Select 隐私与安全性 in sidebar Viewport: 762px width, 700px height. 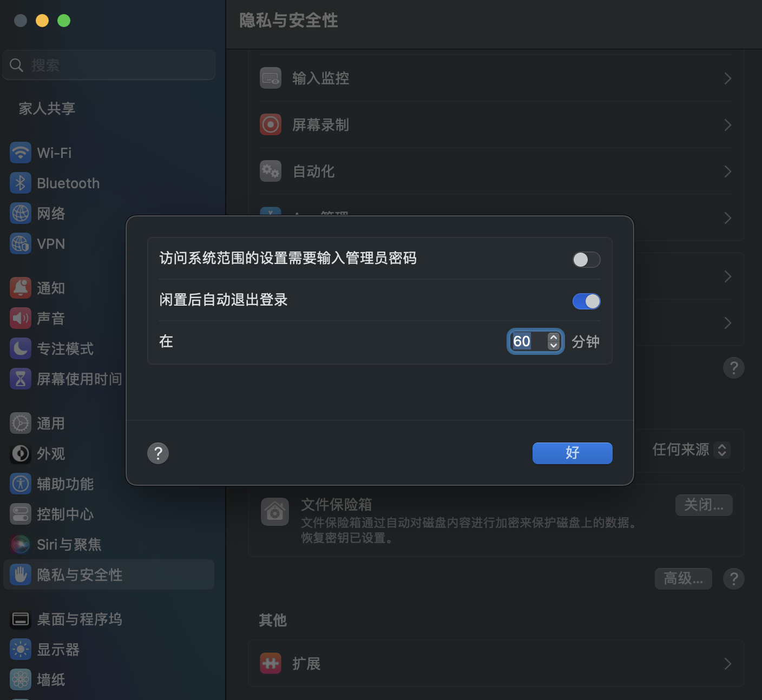(108, 574)
